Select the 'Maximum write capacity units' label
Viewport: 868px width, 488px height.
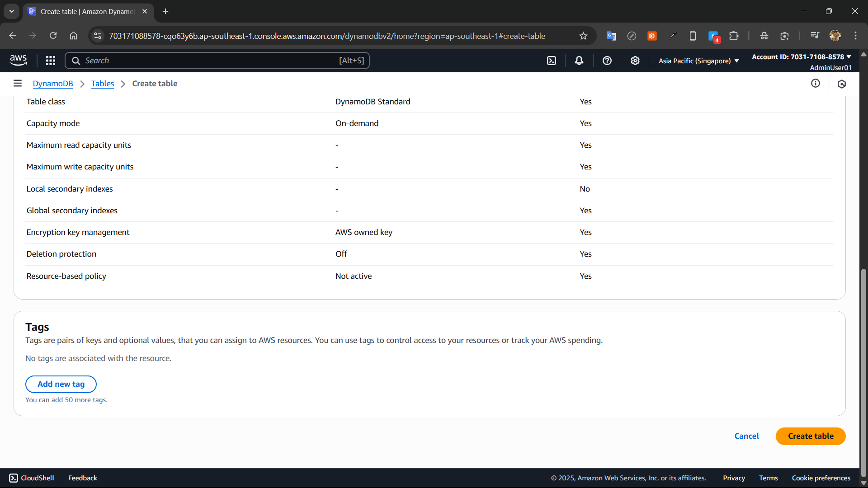80,167
